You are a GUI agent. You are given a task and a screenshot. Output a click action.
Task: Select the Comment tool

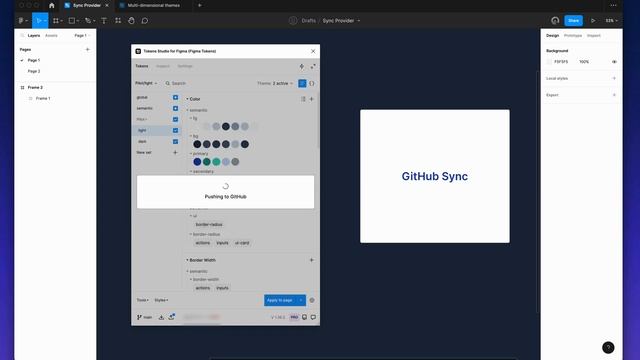pyautogui.click(x=144, y=20)
